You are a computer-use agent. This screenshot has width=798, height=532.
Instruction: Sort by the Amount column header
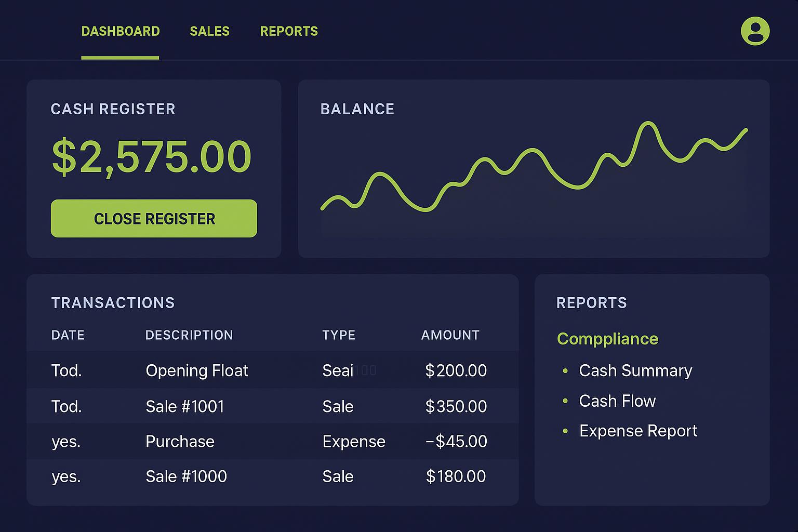[x=450, y=335]
